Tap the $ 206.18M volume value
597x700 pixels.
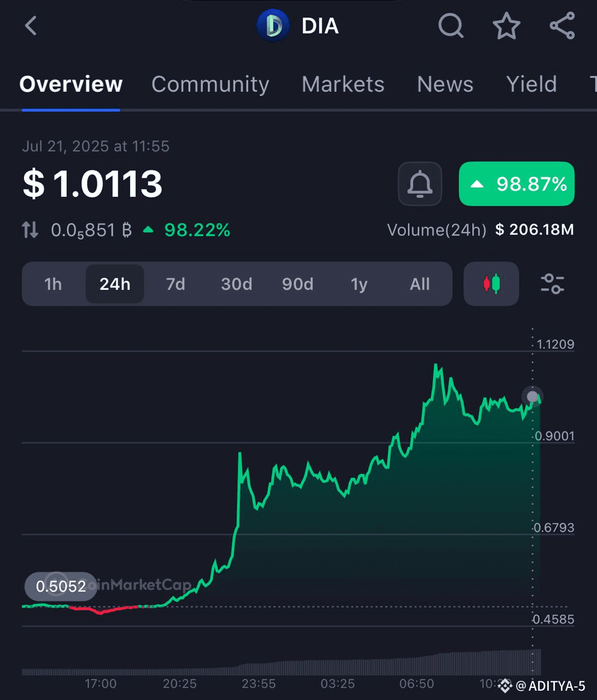coord(535,229)
